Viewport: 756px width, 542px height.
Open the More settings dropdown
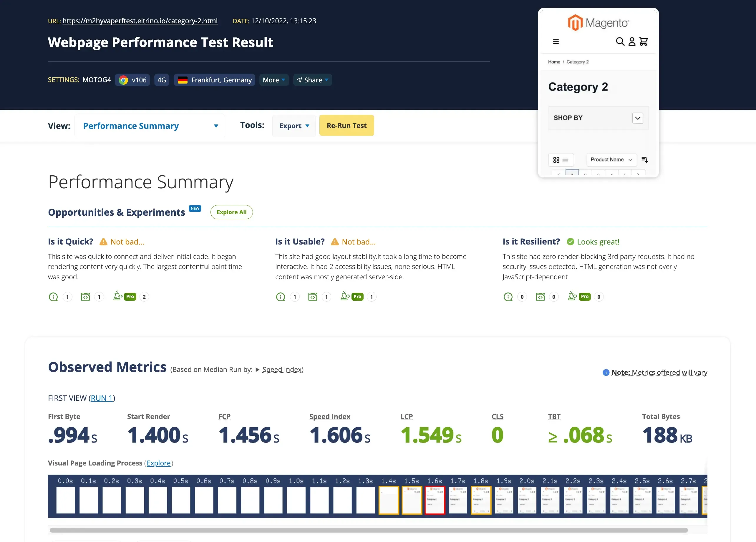click(274, 80)
